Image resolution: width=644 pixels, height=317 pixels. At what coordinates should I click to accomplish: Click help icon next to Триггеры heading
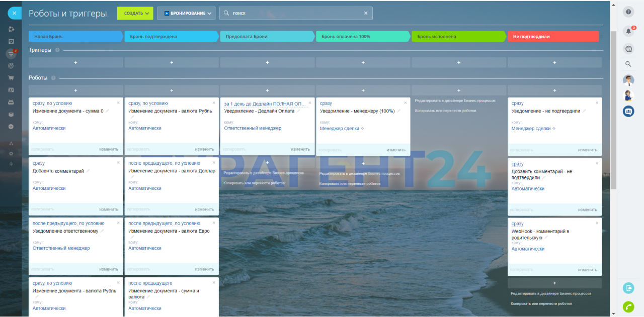click(x=57, y=50)
